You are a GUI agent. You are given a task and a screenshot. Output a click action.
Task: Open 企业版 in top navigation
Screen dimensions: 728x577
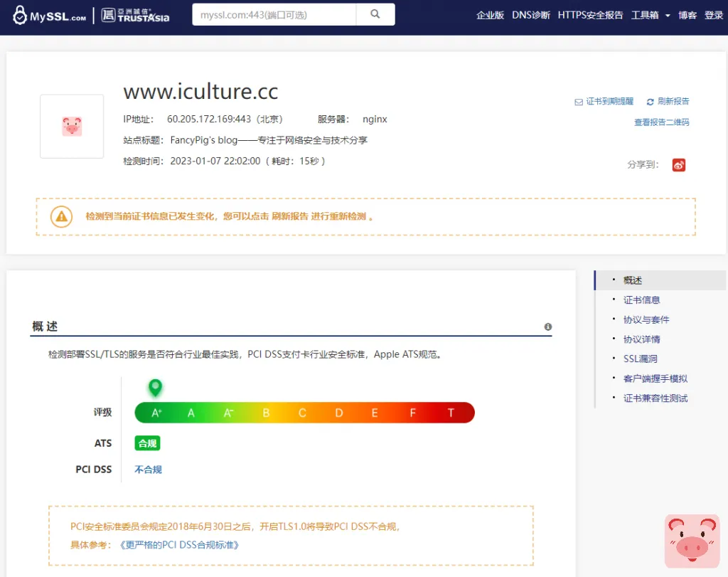click(x=490, y=16)
